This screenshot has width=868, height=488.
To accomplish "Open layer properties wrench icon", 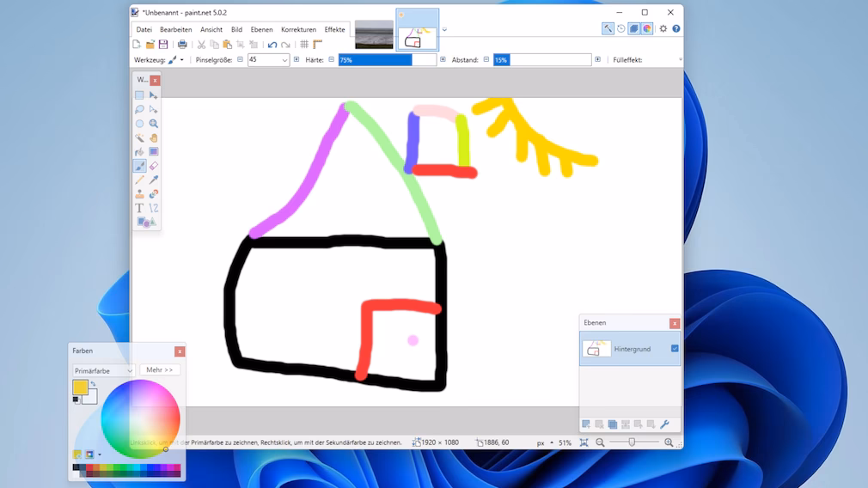I will pos(665,424).
